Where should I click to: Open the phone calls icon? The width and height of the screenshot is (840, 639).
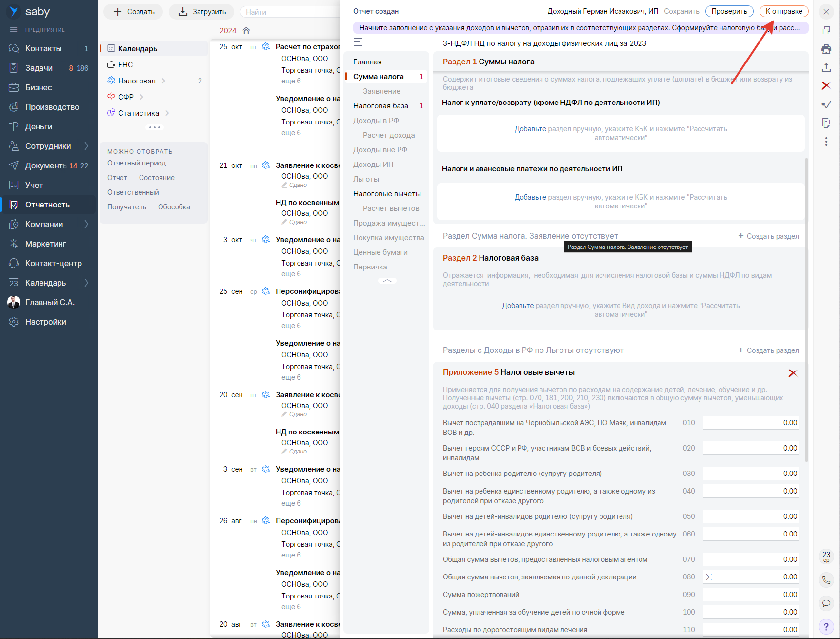point(826,580)
